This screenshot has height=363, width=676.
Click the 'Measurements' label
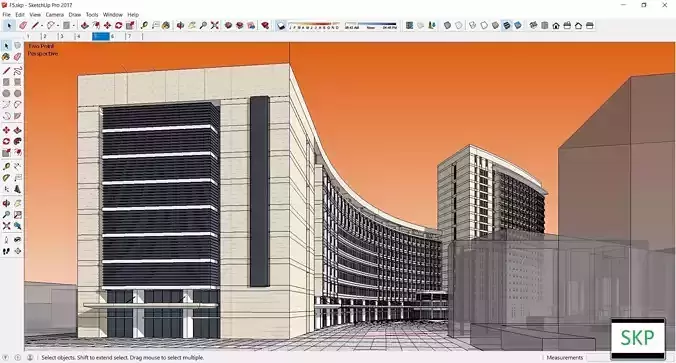tap(565, 357)
